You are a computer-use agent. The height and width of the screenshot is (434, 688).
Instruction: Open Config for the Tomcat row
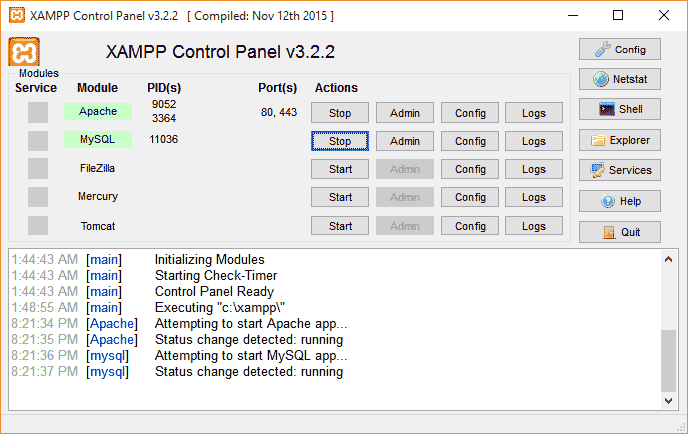(x=470, y=226)
